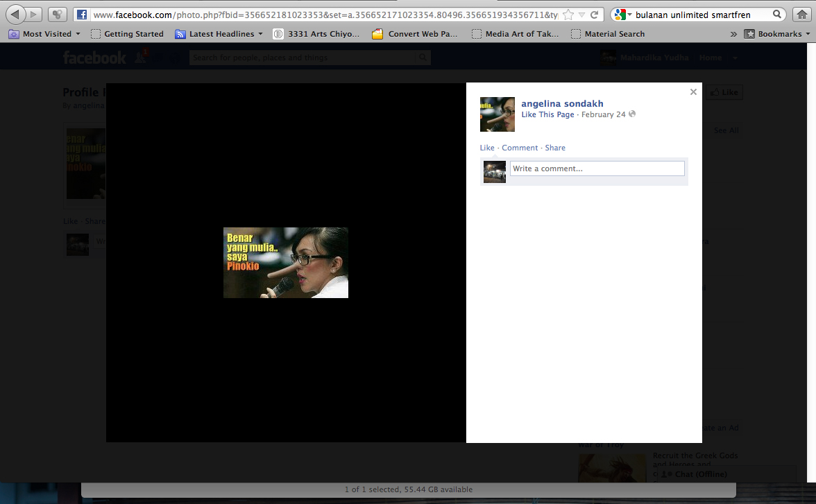Click the Facebook search field
This screenshot has width=816, height=504.
[x=303, y=58]
